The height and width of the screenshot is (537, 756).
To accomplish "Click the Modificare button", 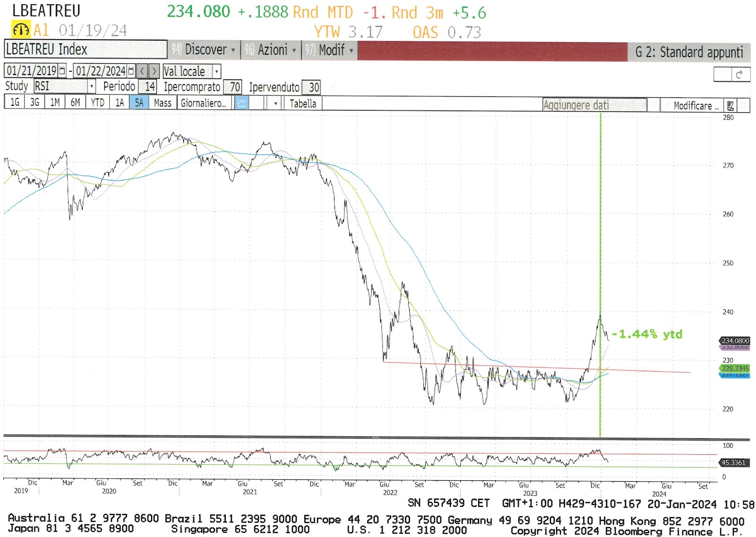I will pyautogui.click(x=693, y=105).
